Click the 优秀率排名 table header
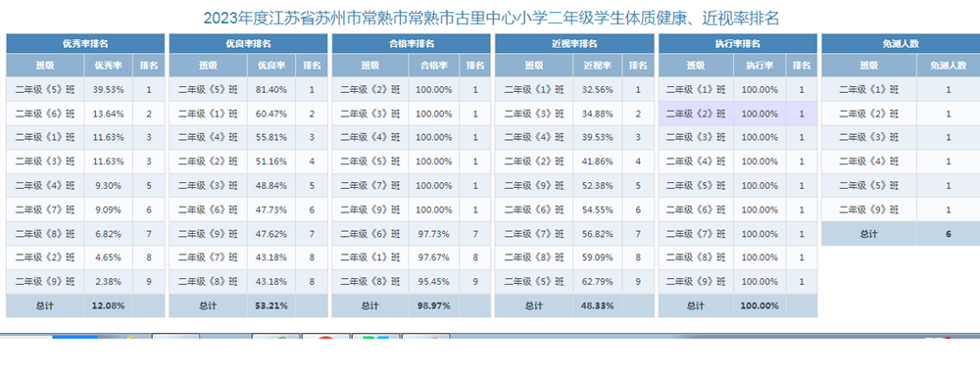Viewport: 980px width, 371px height. tap(85, 44)
